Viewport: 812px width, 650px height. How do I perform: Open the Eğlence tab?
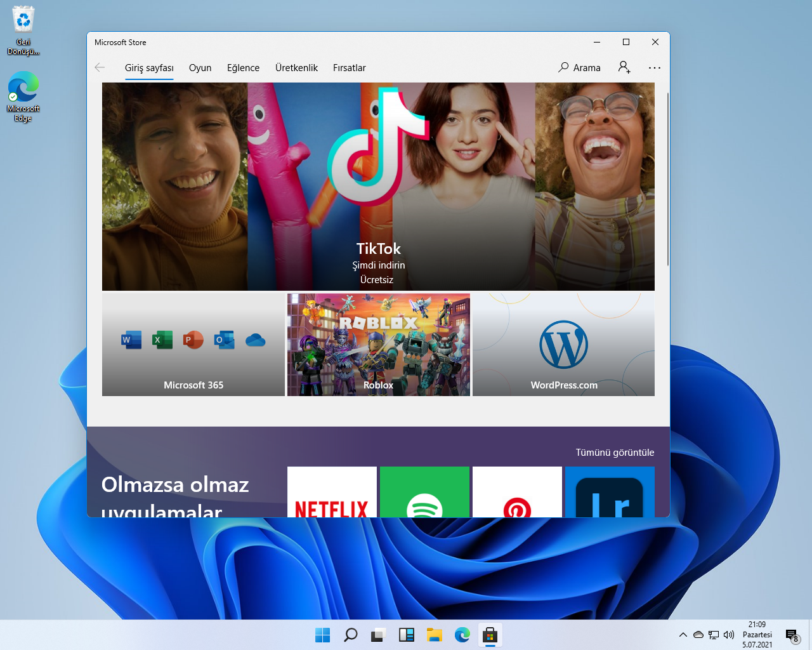point(244,68)
